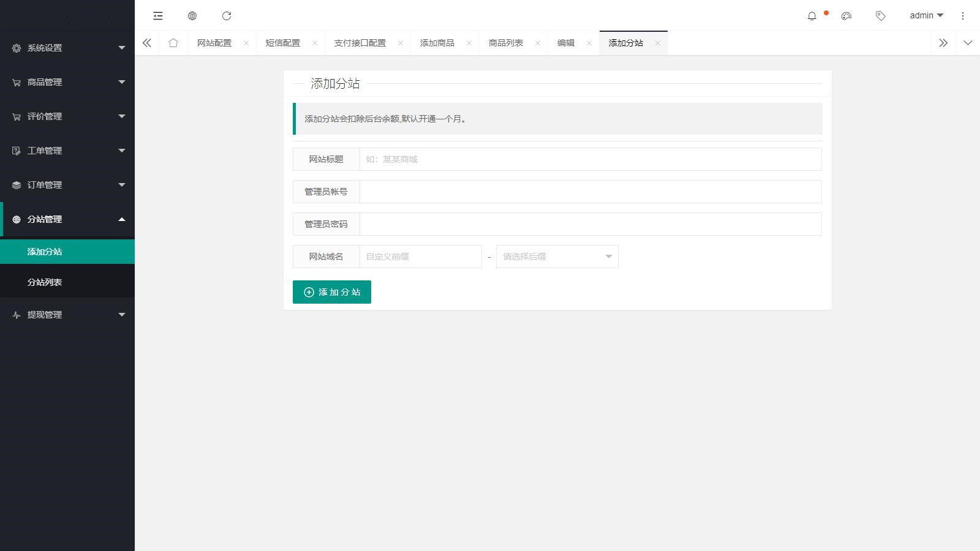Click the globe icon in top toolbar
Viewport: 980px width, 551px height.
192,16
